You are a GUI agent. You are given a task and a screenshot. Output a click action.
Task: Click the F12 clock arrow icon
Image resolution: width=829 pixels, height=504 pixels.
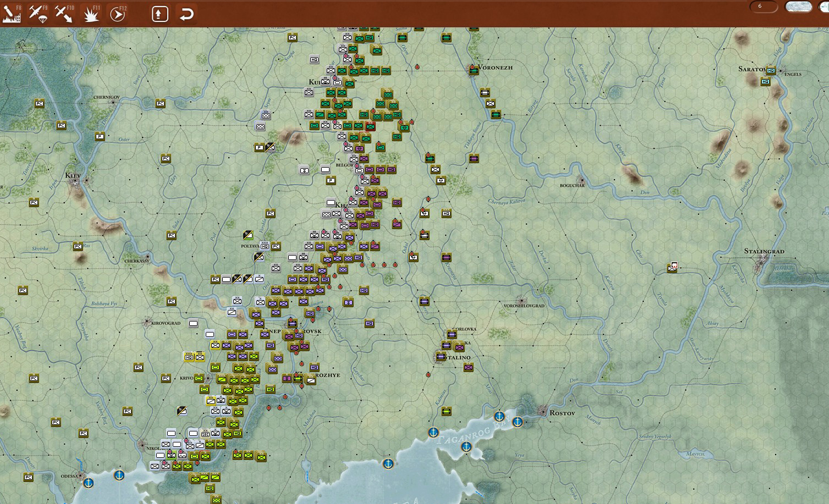point(118,14)
